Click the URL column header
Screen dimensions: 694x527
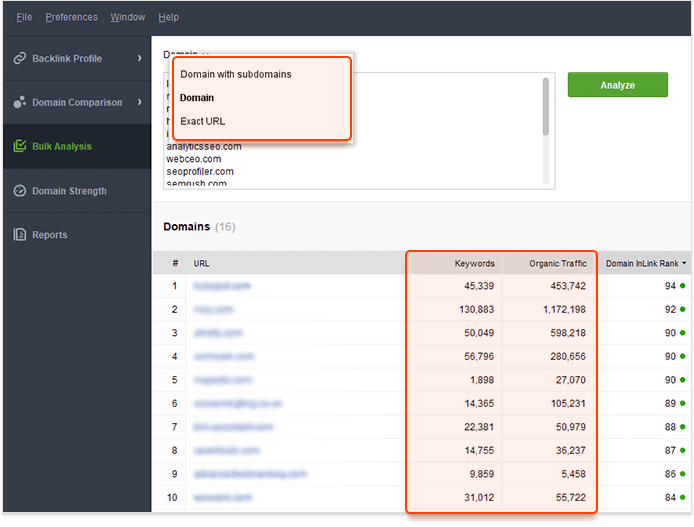pos(201,263)
